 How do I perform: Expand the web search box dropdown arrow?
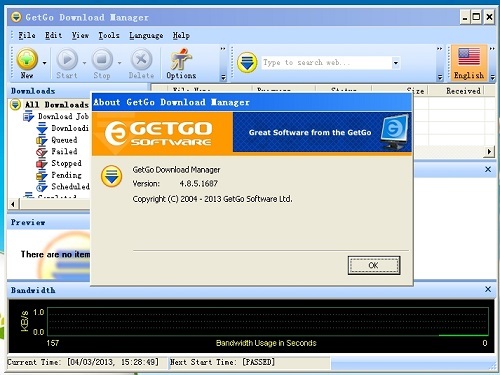(396, 63)
